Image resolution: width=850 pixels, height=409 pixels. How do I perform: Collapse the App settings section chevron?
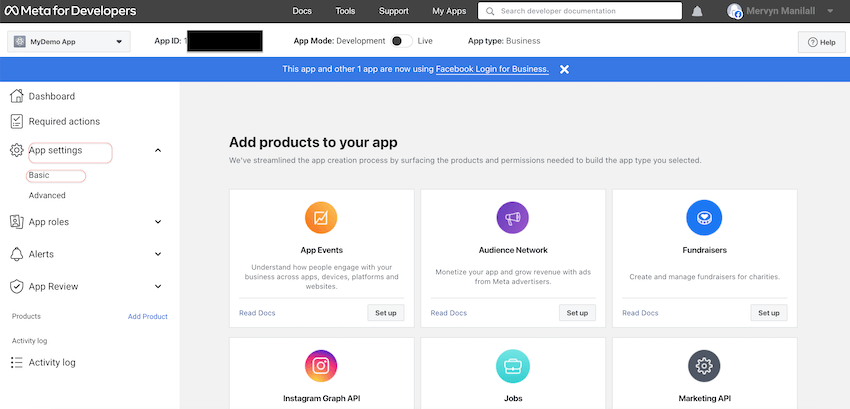pyautogui.click(x=158, y=150)
